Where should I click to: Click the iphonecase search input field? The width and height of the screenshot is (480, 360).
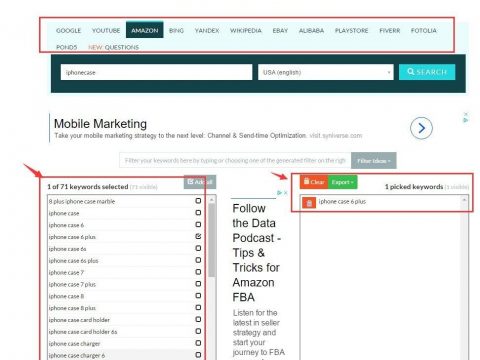pos(156,72)
